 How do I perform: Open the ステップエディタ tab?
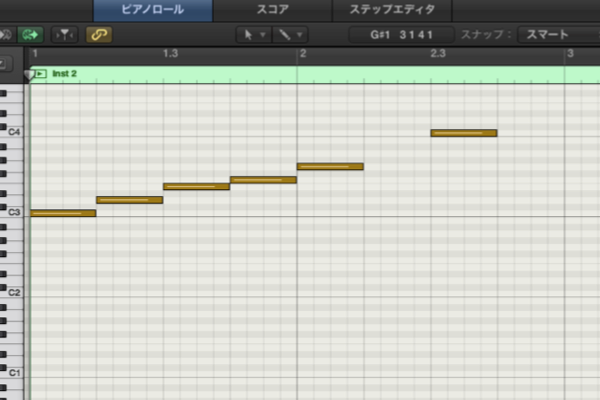pyautogui.click(x=392, y=10)
